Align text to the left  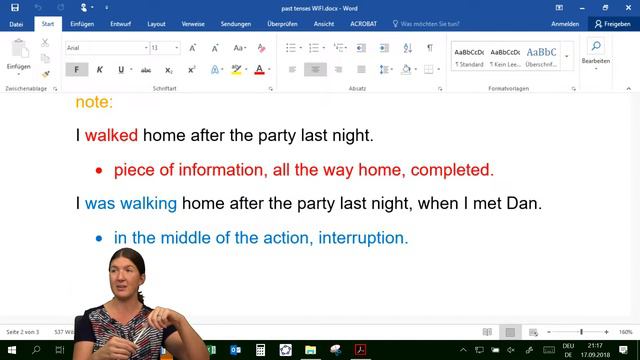pos(292,70)
